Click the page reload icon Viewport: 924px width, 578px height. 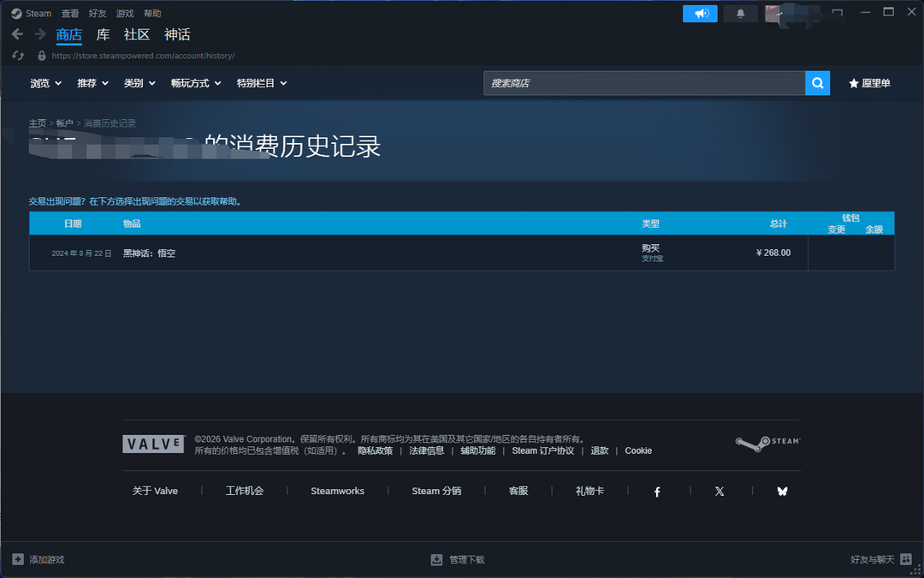tap(18, 56)
